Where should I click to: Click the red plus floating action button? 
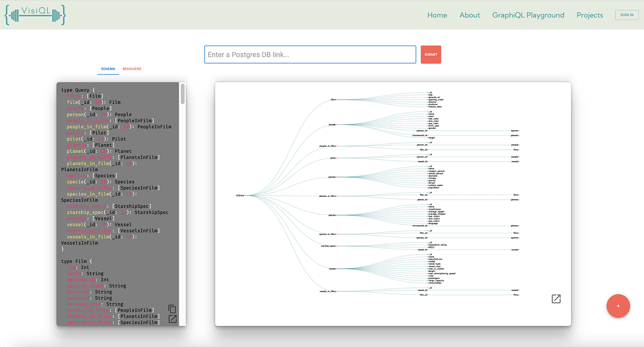coord(618,306)
